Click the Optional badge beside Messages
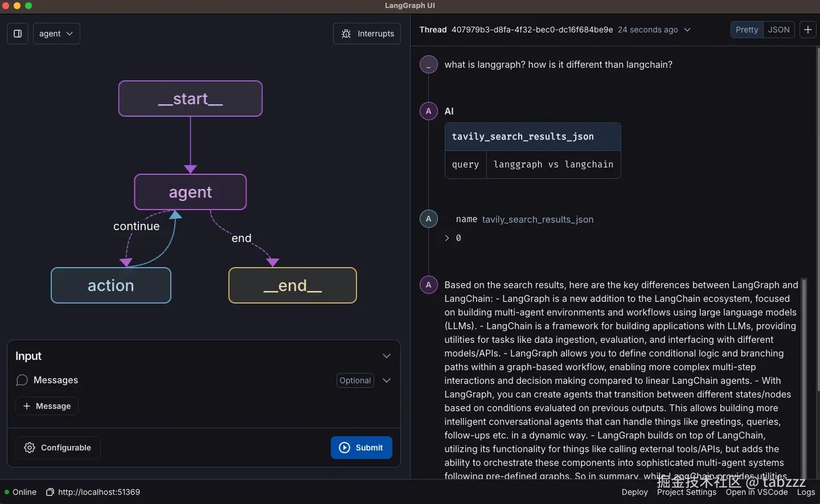Viewport: 820px width, 504px height. coord(355,380)
